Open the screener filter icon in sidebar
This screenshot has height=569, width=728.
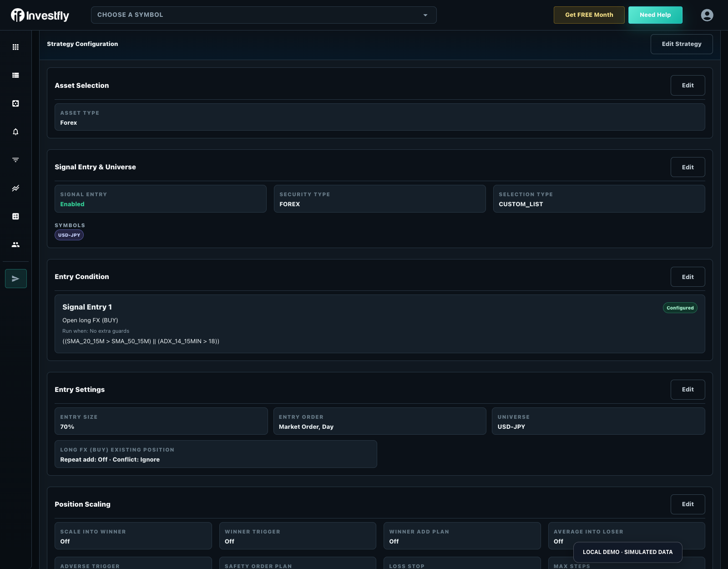15,160
